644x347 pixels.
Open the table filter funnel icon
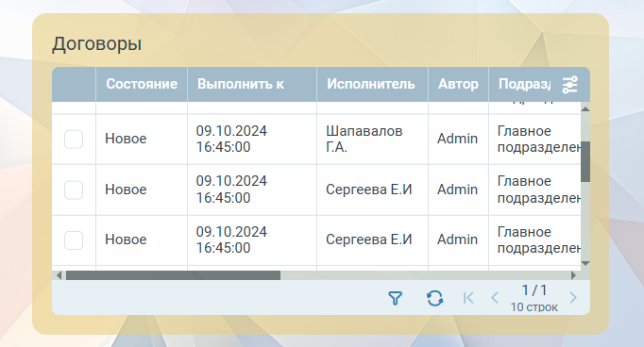(x=395, y=298)
